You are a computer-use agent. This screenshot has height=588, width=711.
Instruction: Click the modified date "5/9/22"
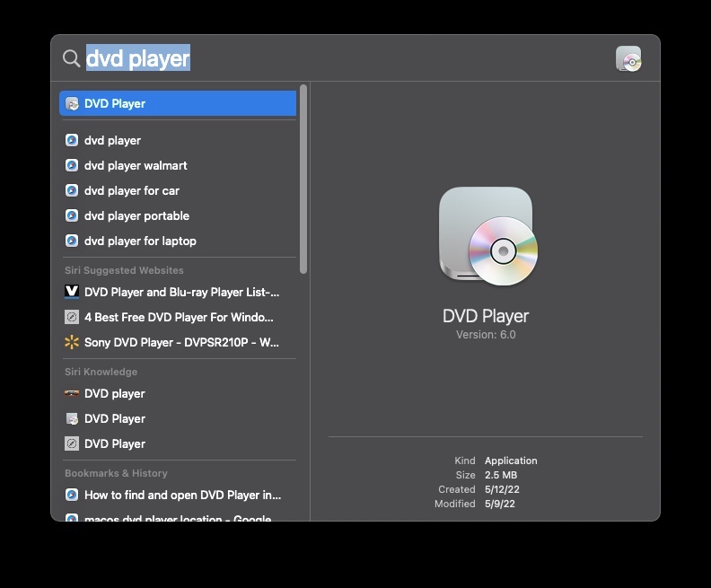pos(500,505)
